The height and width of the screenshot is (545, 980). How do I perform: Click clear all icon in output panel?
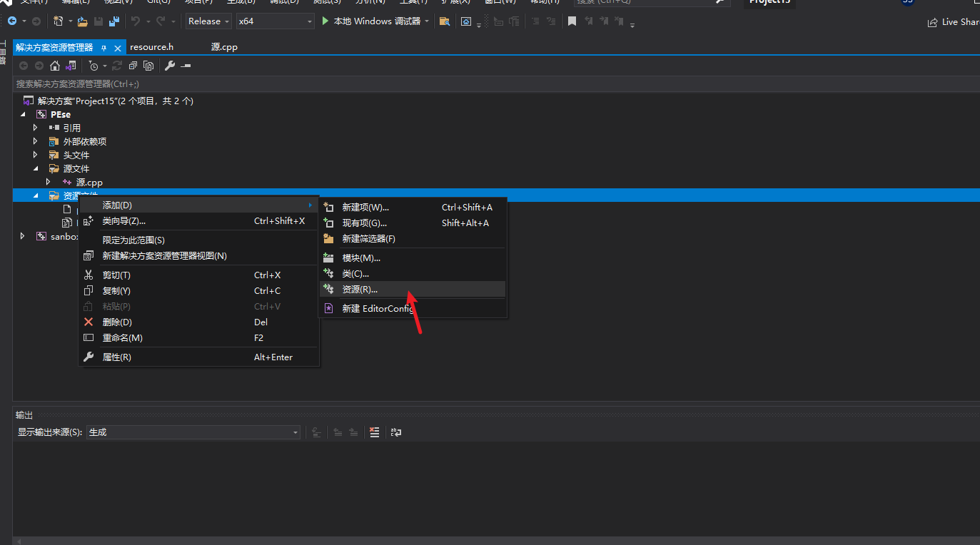pos(375,432)
